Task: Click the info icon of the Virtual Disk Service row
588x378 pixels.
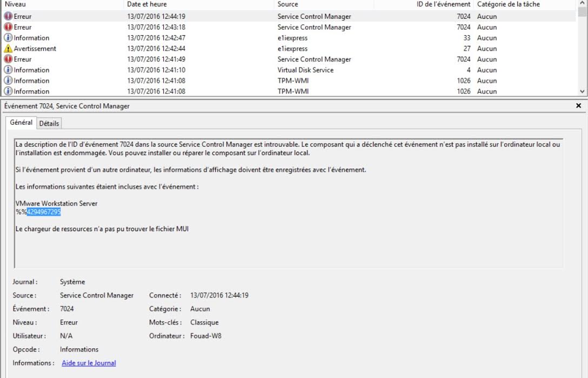Action: 8,70
